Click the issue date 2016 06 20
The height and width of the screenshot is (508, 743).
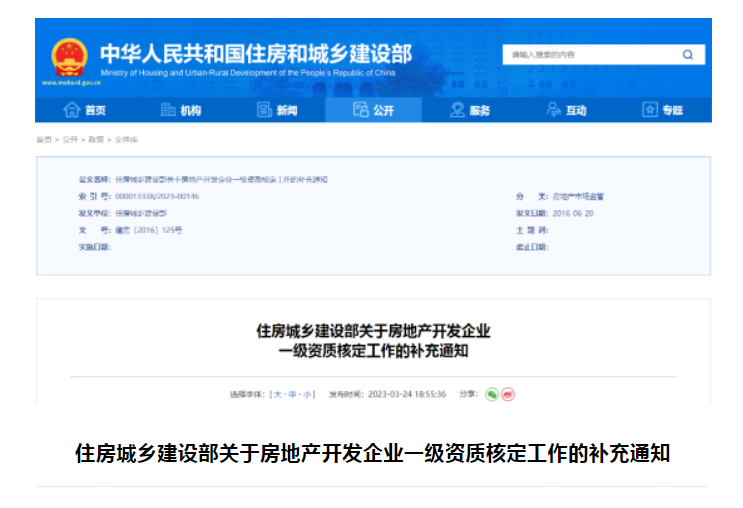point(573,213)
